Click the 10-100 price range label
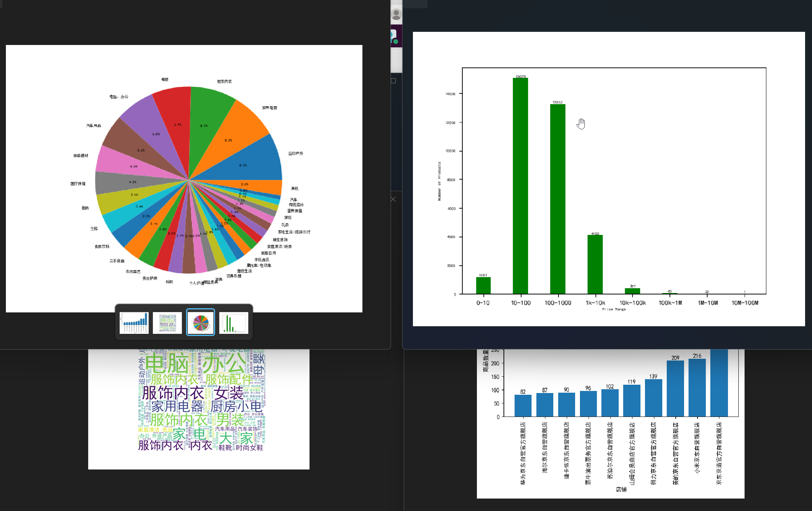Screen dimensions: 812x511 pos(521,303)
